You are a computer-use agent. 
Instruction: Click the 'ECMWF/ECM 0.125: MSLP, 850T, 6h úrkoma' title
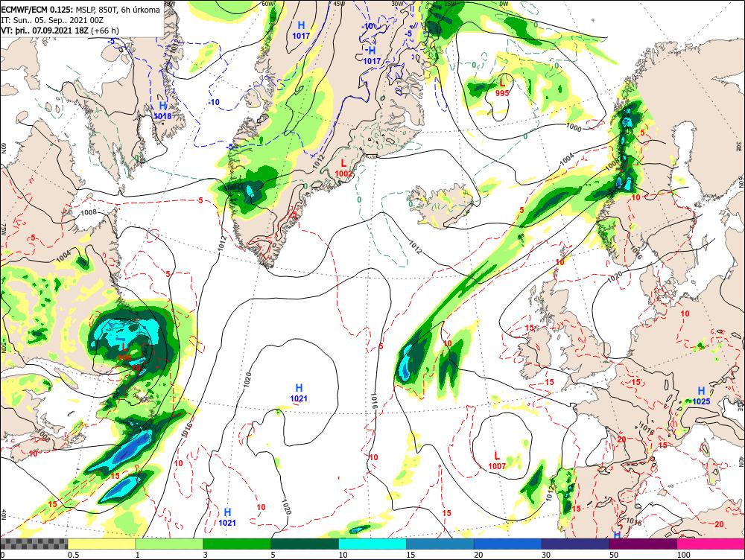80,10
